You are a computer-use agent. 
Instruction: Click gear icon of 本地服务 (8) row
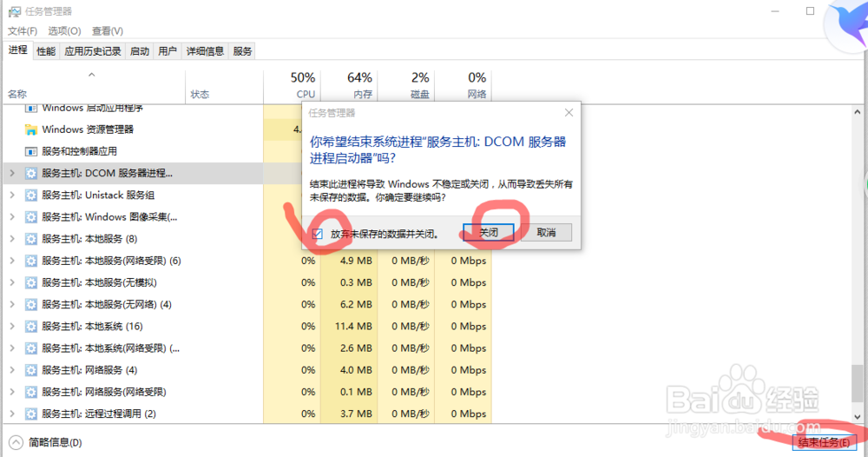click(x=31, y=239)
